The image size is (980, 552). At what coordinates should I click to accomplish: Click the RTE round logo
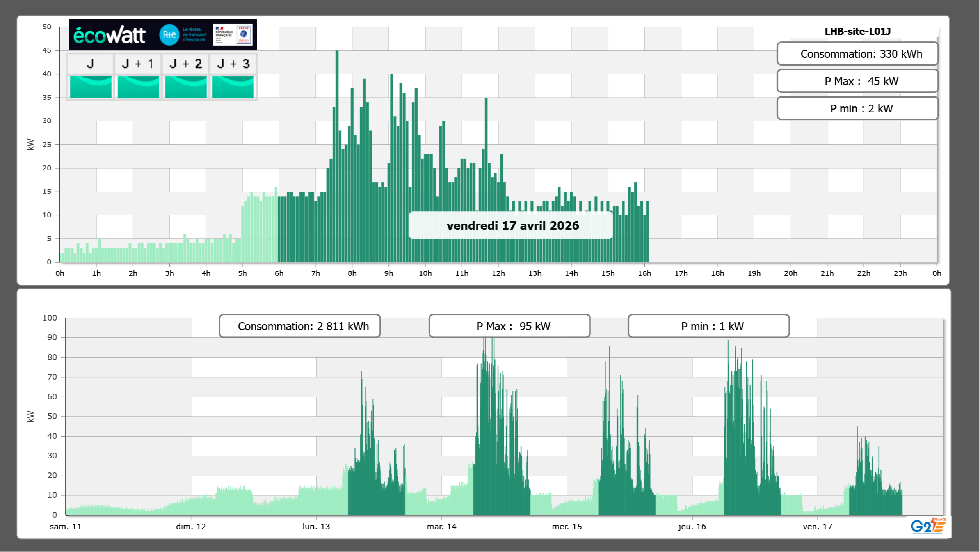pyautogui.click(x=169, y=35)
